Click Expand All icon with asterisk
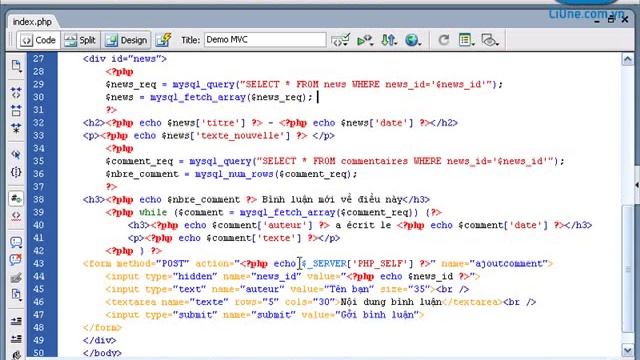 (x=16, y=129)
